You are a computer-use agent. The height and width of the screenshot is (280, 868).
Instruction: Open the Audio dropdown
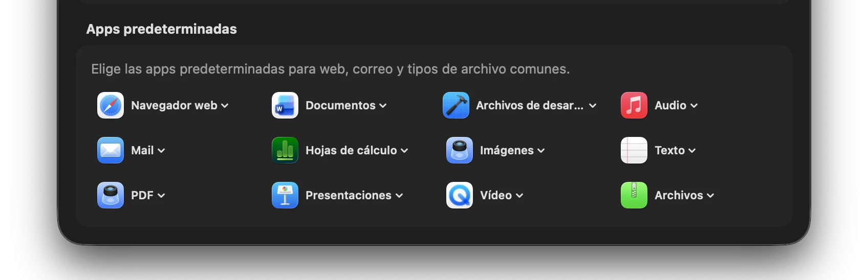click(x=676, y=105)
